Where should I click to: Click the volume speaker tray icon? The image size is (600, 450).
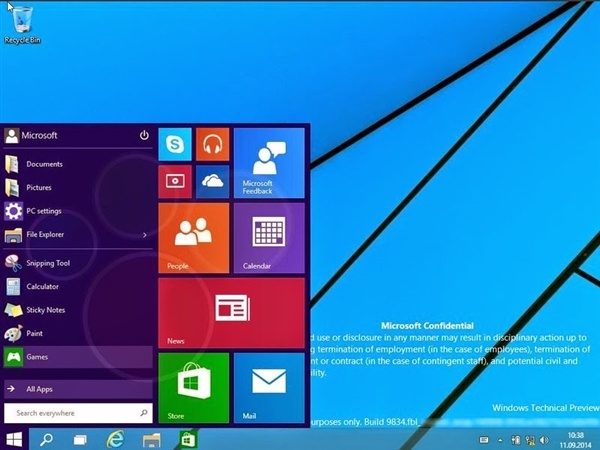(x=543, y=440)
